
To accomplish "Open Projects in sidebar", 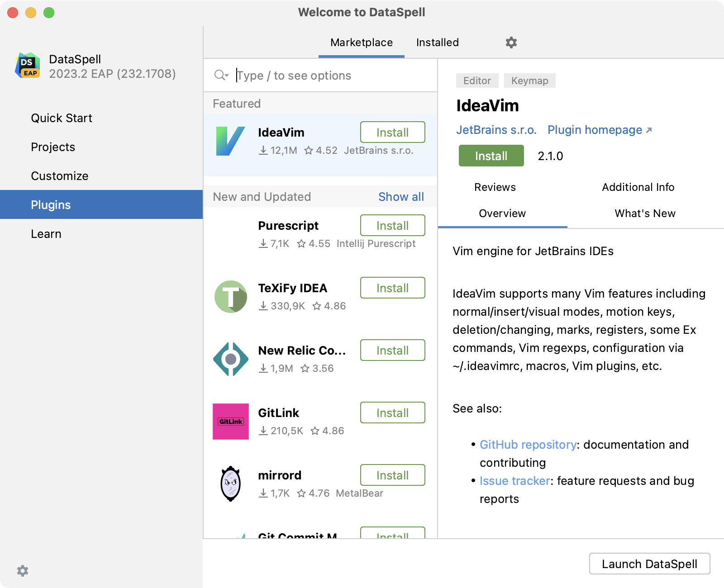I will tap(101, 147).
